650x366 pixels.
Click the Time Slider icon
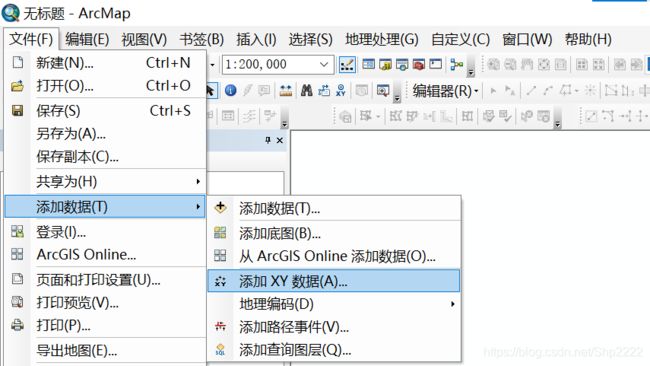coord(362,90)
